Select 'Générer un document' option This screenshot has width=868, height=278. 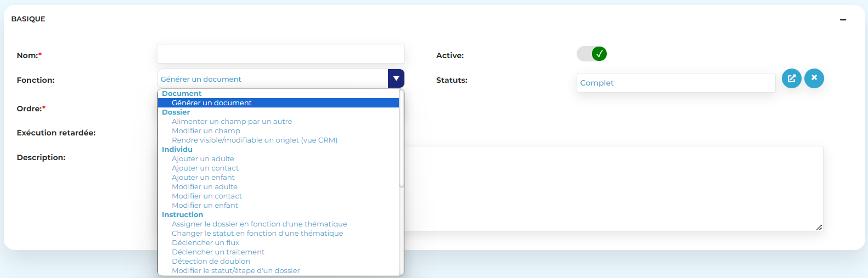[212, 103]
